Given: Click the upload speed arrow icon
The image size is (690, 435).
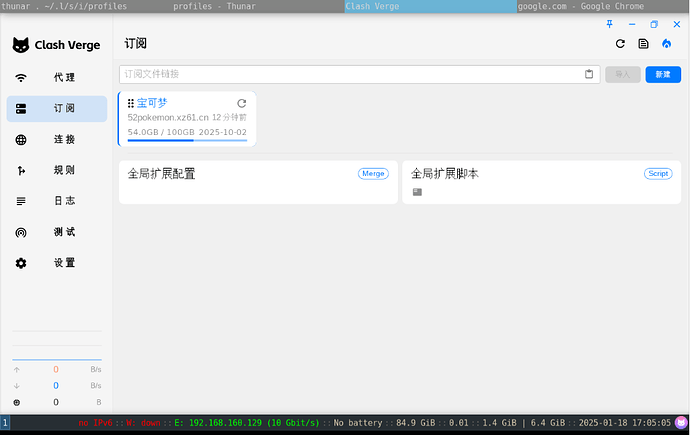Looking at the screenshot, I should 17,370.
